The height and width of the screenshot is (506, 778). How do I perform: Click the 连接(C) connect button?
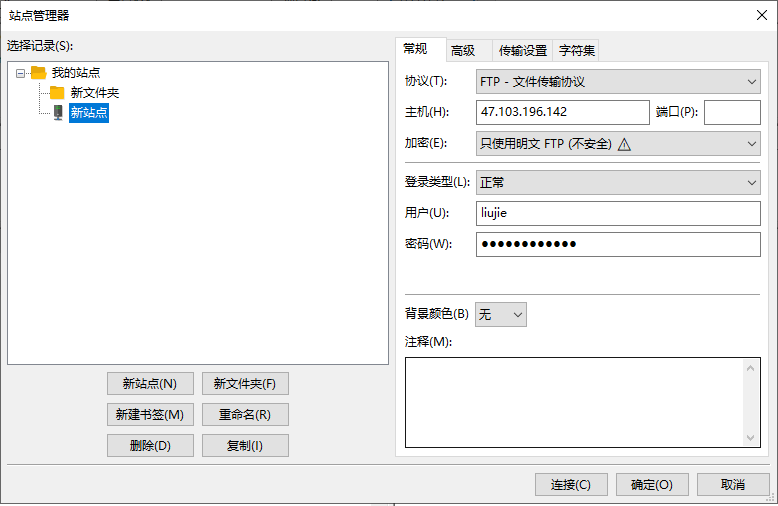coord(571,484)
